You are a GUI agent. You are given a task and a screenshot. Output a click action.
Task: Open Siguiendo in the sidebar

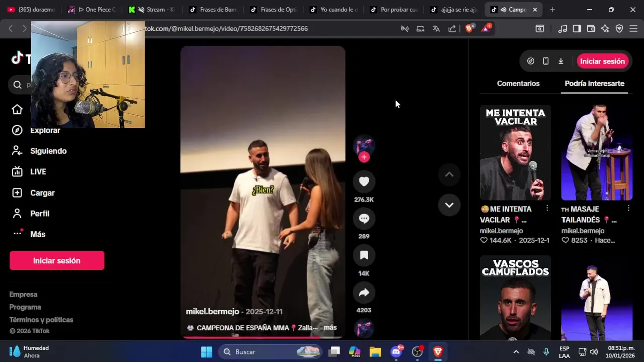[x=39, y=151]
